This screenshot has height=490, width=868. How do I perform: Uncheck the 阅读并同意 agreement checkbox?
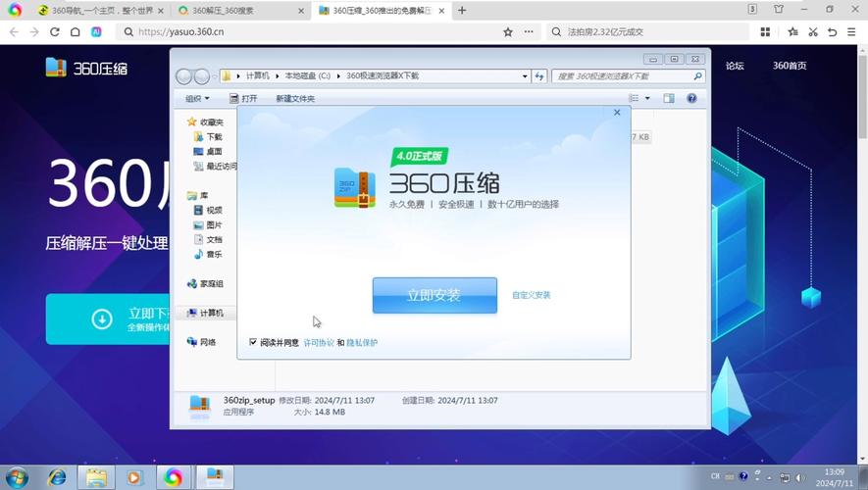[x=253, y=342]
